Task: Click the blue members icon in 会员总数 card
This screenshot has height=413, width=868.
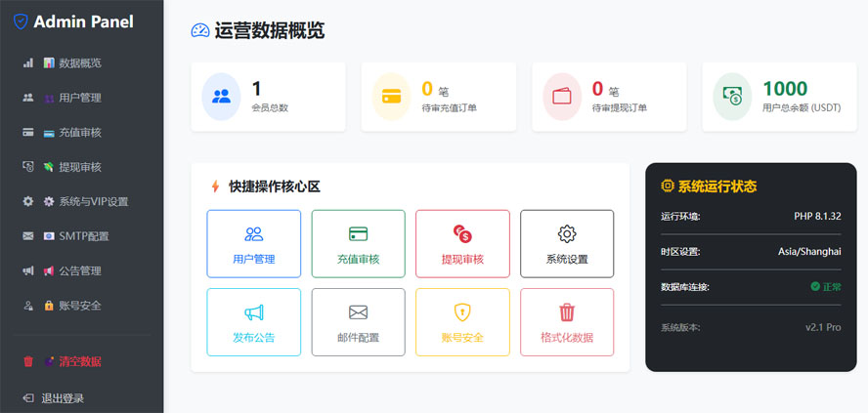Action: 221,97
